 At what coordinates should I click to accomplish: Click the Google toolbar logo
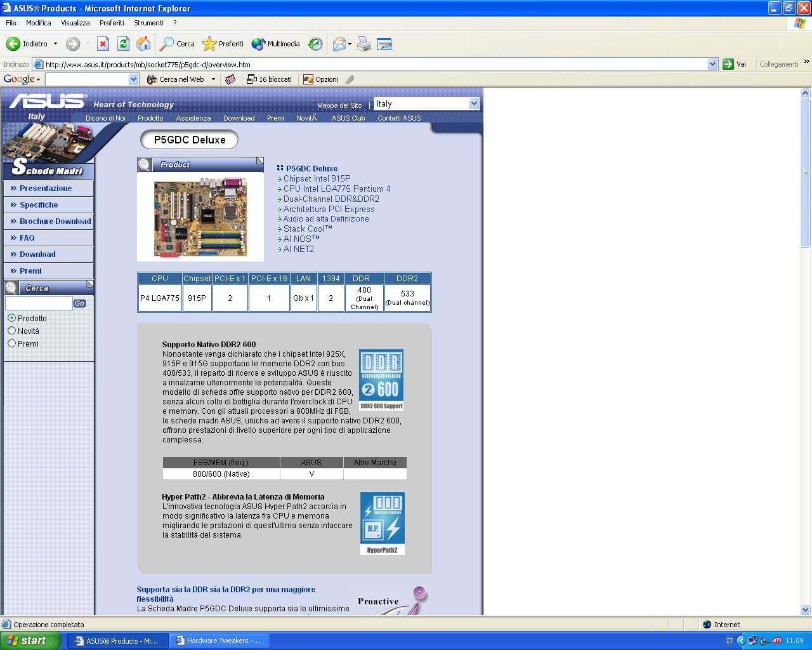pos(19,79)
